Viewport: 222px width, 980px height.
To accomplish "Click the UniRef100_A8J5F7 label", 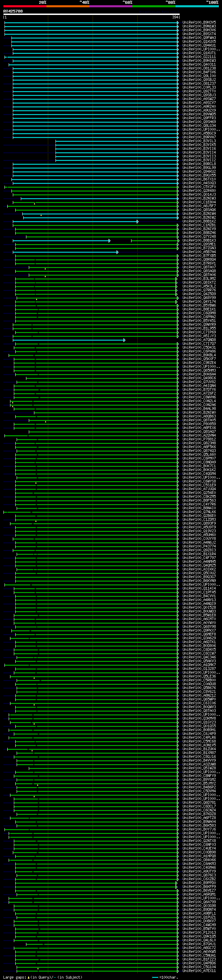I will tap(199, 206).
